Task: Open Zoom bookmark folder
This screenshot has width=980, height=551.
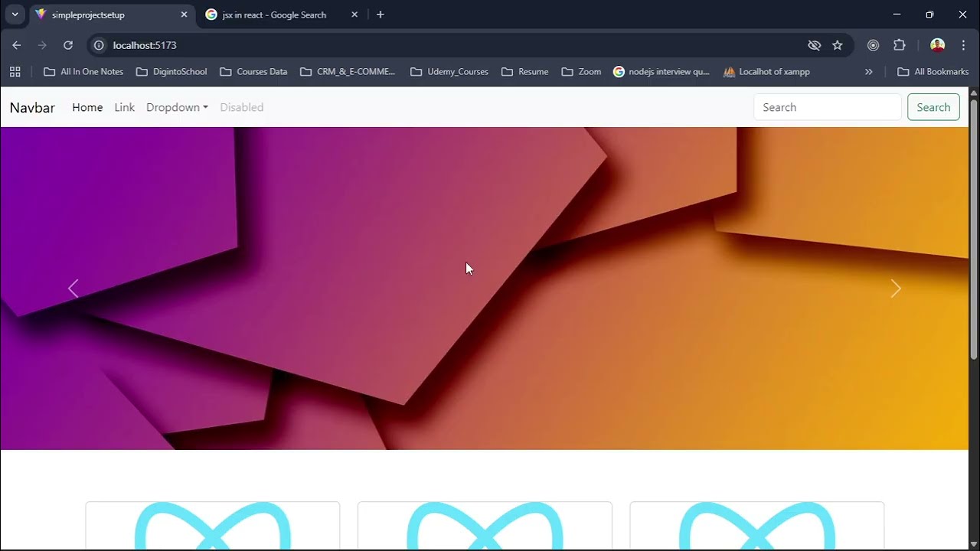Action: [x=581, y=71]
